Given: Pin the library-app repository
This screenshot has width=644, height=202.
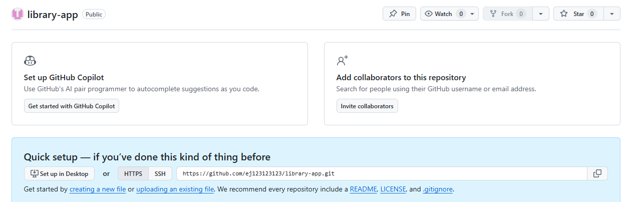Looking at the screenshot, I should [x=399, y=14].
